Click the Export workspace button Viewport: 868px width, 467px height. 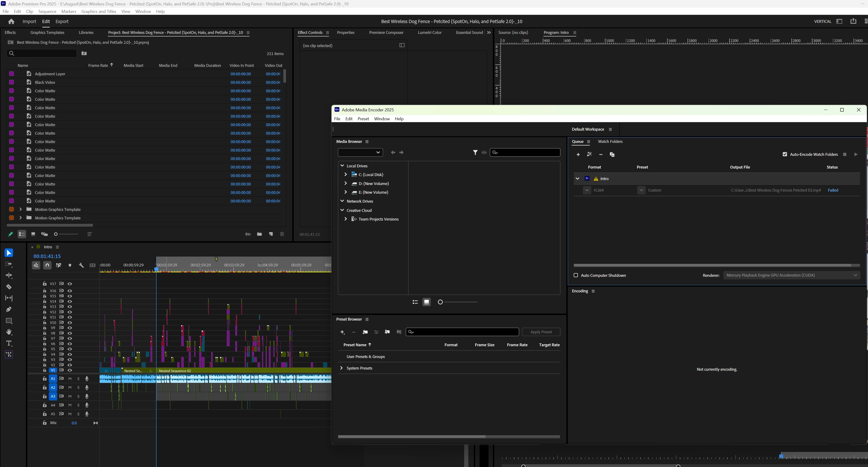pos(62,22)
